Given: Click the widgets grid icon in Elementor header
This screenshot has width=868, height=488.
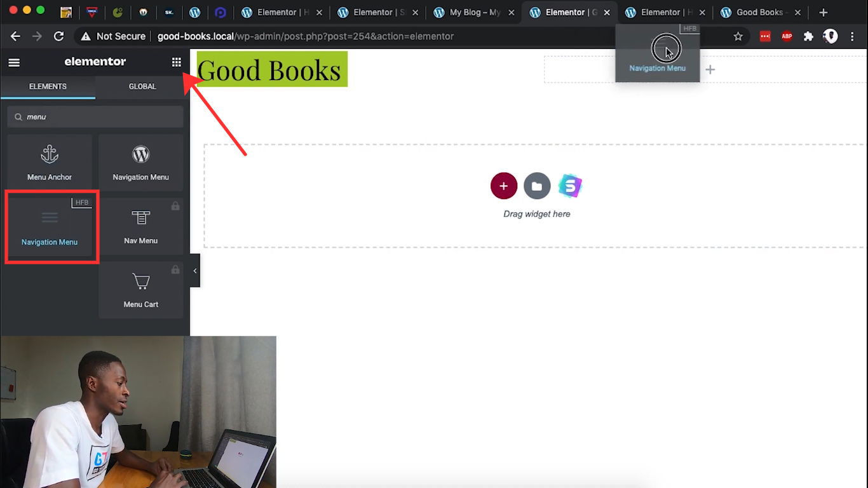Looking at the screenshot, I should (x=177, y=62).
